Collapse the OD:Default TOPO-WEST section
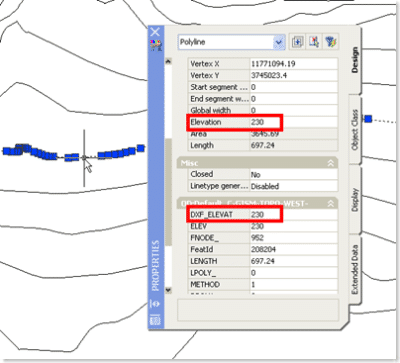 coord(330,204)
